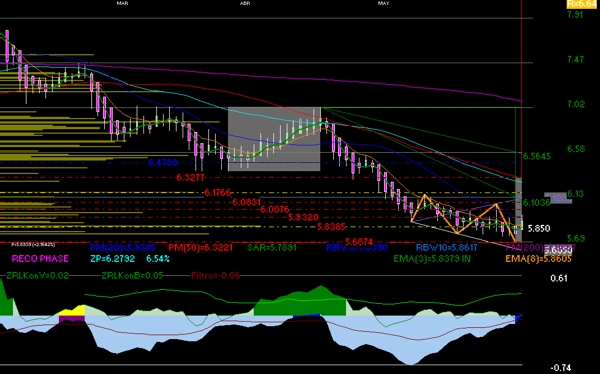Click the MAY month label on time axis
The image size is (600, 374).
[383, 3]
